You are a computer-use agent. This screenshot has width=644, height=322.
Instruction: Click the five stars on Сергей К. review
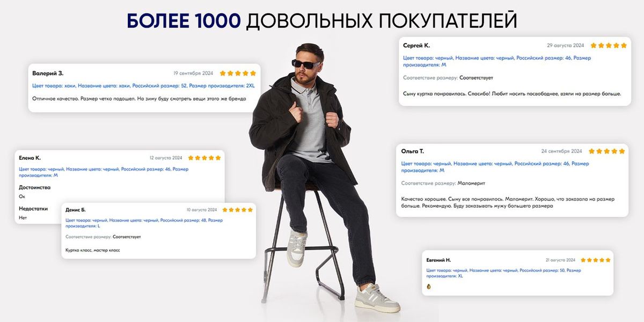(609, 46)
